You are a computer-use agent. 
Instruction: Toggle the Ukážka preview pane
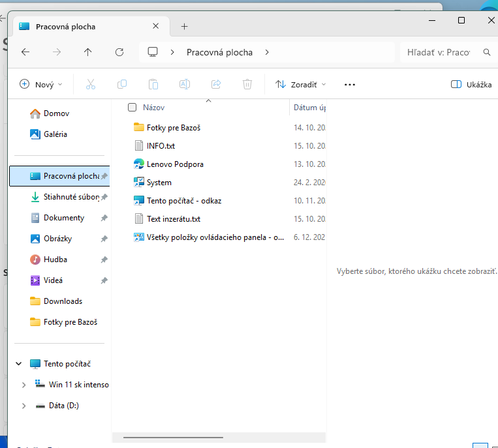[x=471, y=84]
